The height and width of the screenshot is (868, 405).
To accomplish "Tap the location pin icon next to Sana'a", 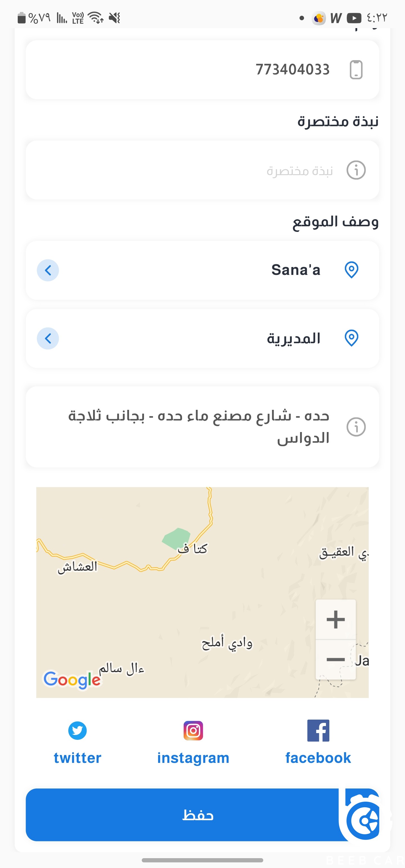I will pyautogui.click(x=351, y=270).
